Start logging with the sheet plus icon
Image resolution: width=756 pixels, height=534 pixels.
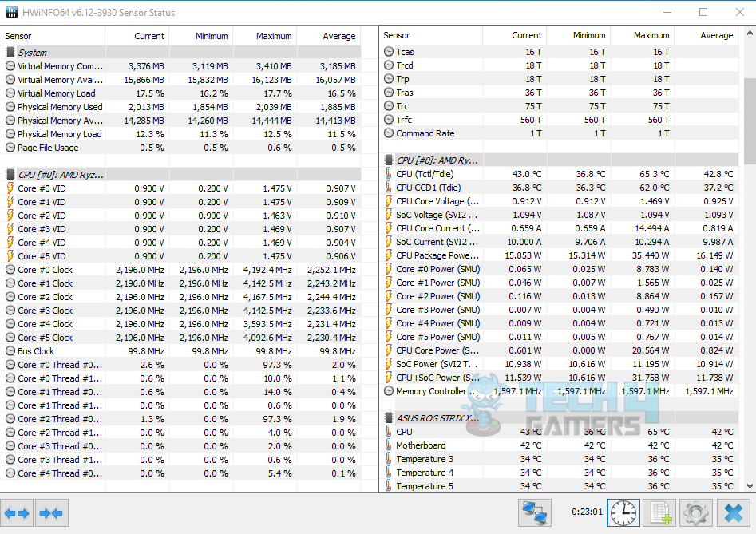(659, 513)
